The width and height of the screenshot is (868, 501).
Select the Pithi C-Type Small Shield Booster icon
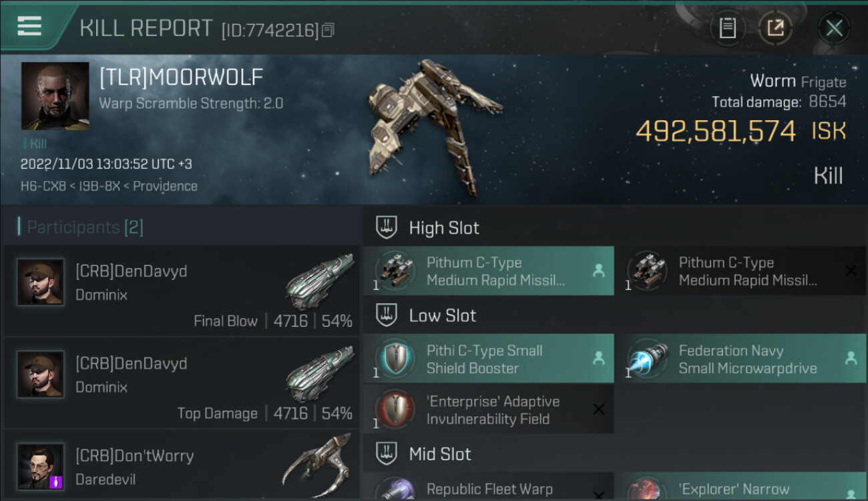point(396,359)
